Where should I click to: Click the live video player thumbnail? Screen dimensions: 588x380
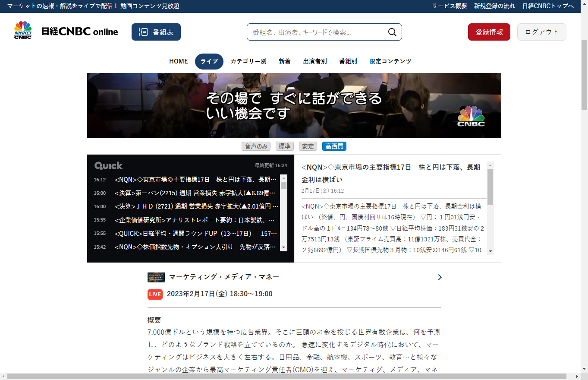[x=294, y=105]
